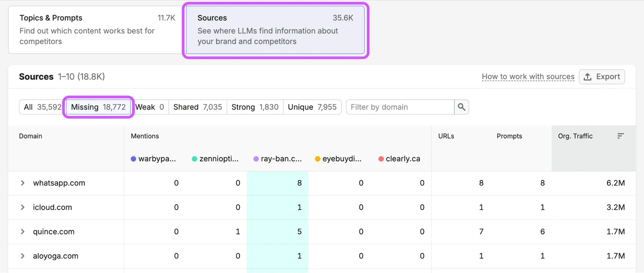Click the 35.6K count on Sources card
The height and width of the screenshot is (273, 644).
[343, 18]
